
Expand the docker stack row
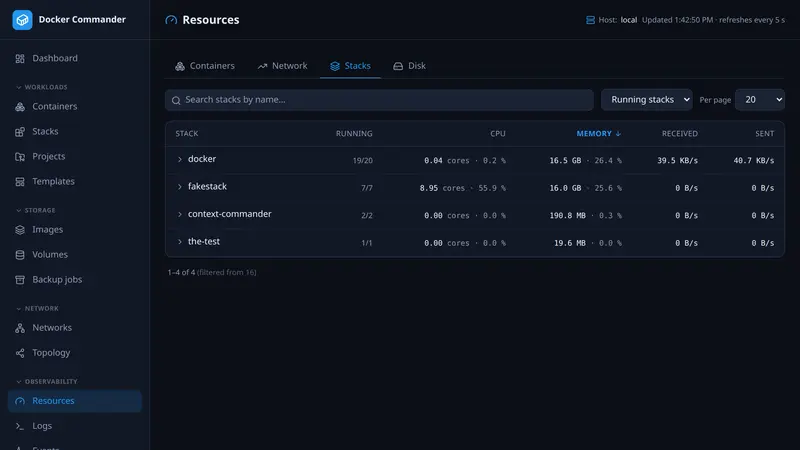[x=180, y=160]
